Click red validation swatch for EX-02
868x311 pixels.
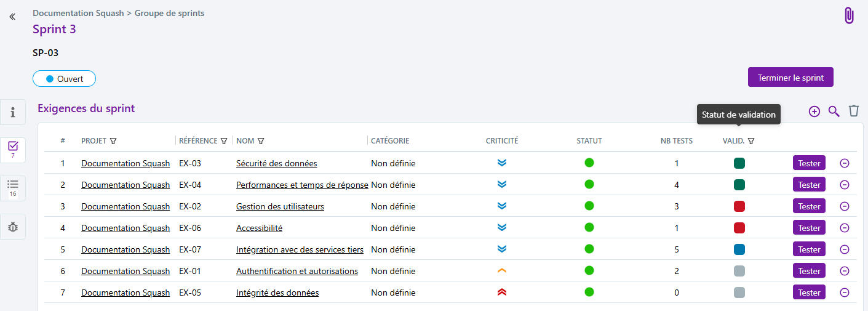tap(739, 206)
